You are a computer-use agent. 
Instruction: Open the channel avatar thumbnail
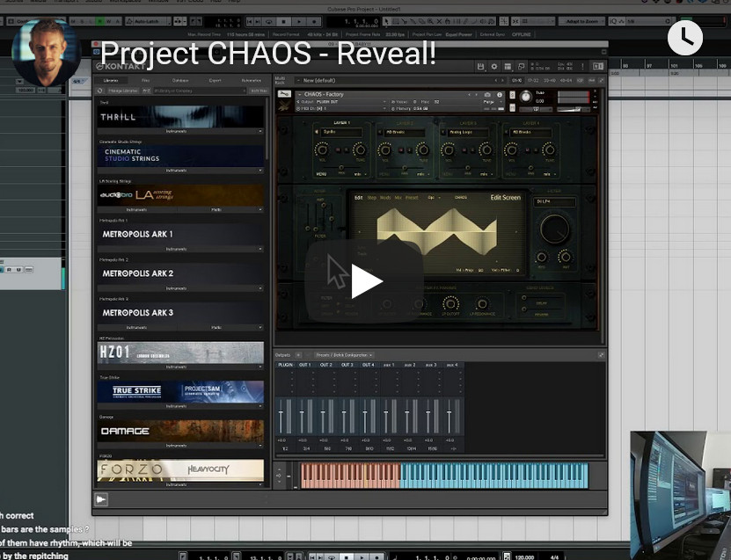pyautogui.click(x=47, y=52)
